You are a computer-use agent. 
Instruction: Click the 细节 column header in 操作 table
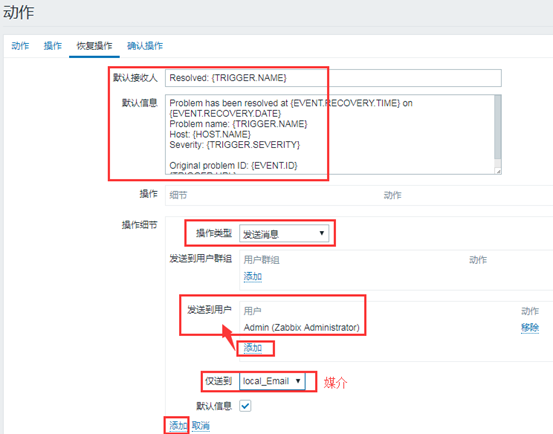178,195
